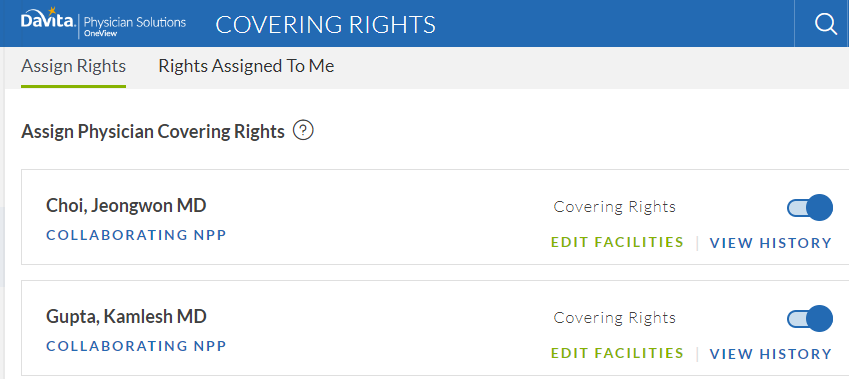Click the Covering Rights label in Gupta's card

[615, 318]
